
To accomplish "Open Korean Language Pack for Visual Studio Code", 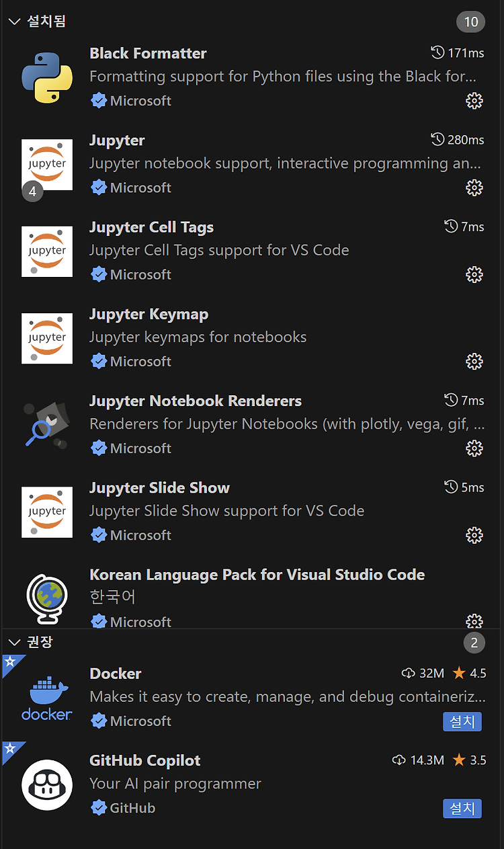I will tap(257, 574).
